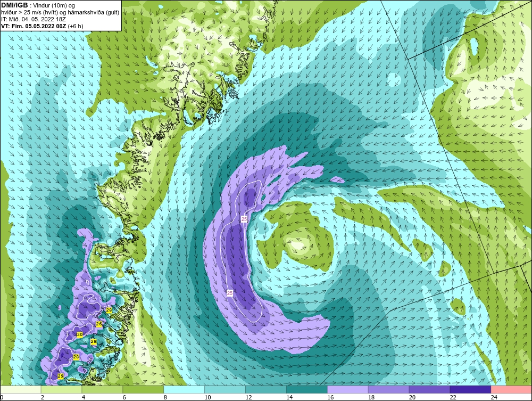532x401 pixels.
Task: Click the yellow '30' max gust label
Action: (x=80, y=334)
